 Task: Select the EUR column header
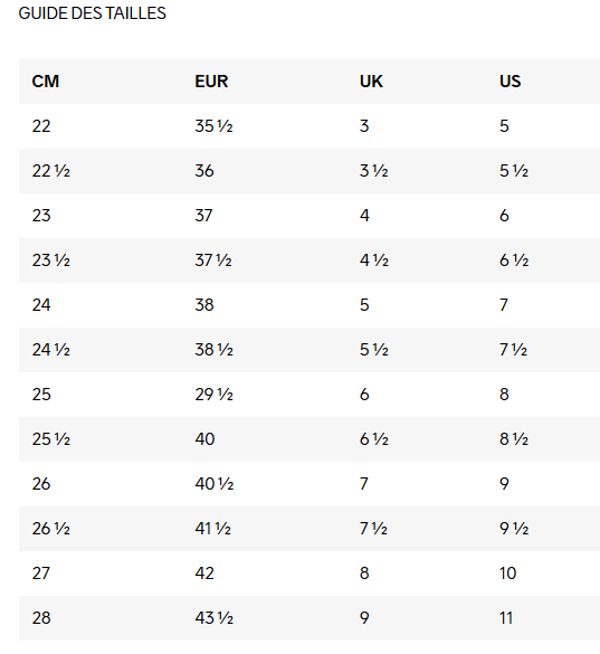pyautogui.click(x=210, y=81)
